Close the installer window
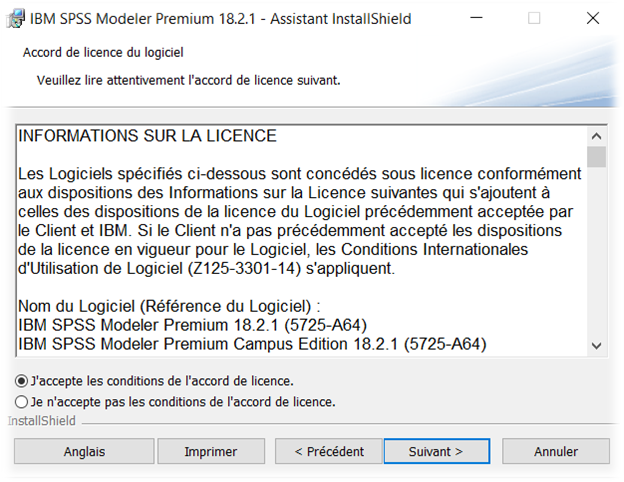This screenshot has width=624, height=482. (x=593, y=19)
